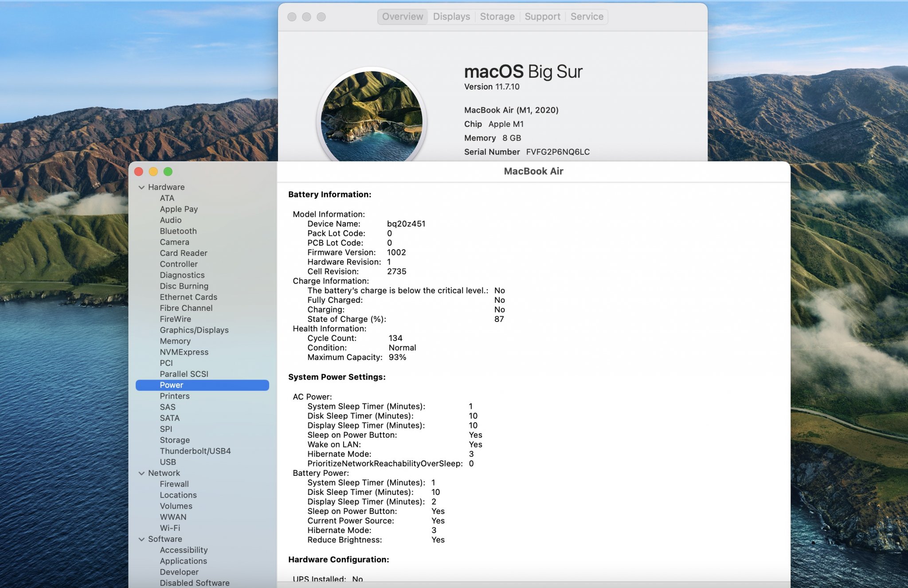
Task: Click the serial number text FVFG2P6NQ6LC
Action: (x=558, y=152)
